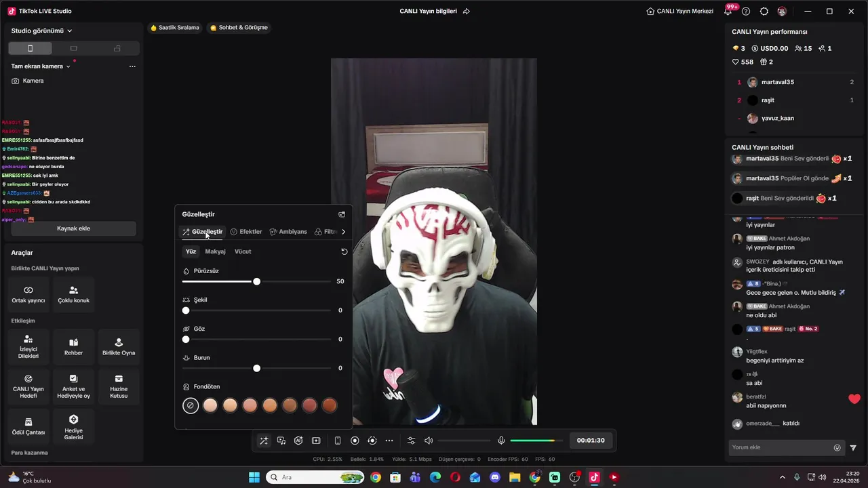Open Hediye Galerisi tool

[x=73, y=426]
